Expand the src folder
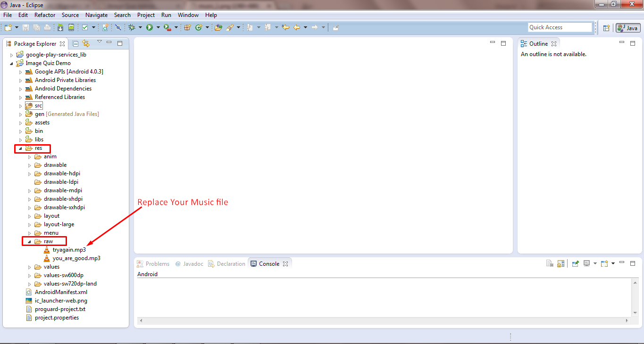Viewport: 644px width, 344px height. (x=20, y=106)
